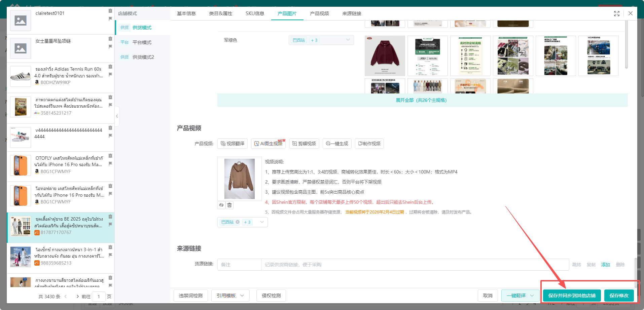This screenshot has height=310, width=644.
Task: Click the page number input box
Action: click(99, 297)
